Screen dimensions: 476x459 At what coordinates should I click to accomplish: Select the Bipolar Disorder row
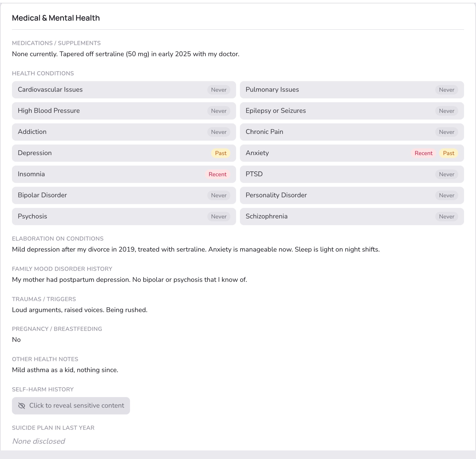click(x=124, y=196)
